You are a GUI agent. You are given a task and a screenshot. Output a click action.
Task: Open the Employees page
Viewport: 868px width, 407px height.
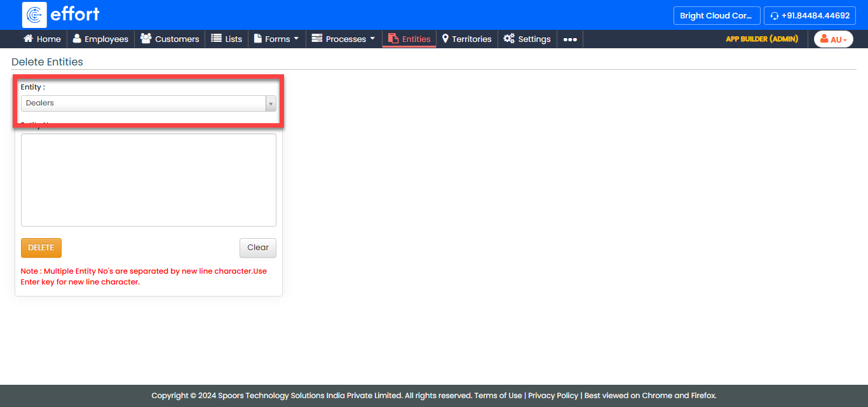pos(100,39)
